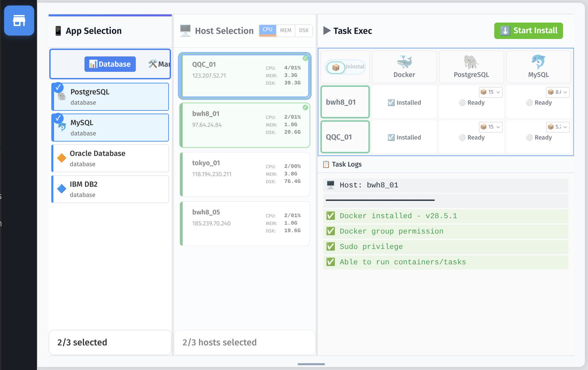588x370 pixels.
Task: Click the clipboard icon next to Task Logs
Action: [x=326, y=164]
